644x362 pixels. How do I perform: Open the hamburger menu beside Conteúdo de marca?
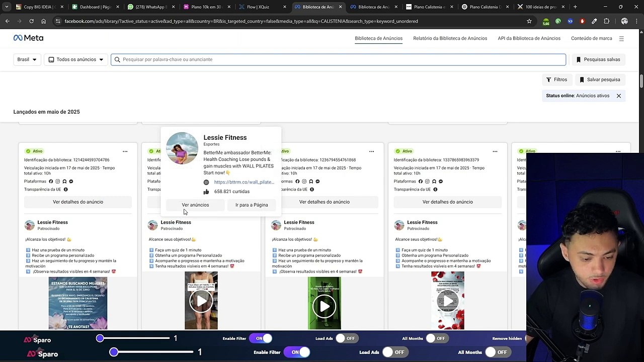[621, 38]
